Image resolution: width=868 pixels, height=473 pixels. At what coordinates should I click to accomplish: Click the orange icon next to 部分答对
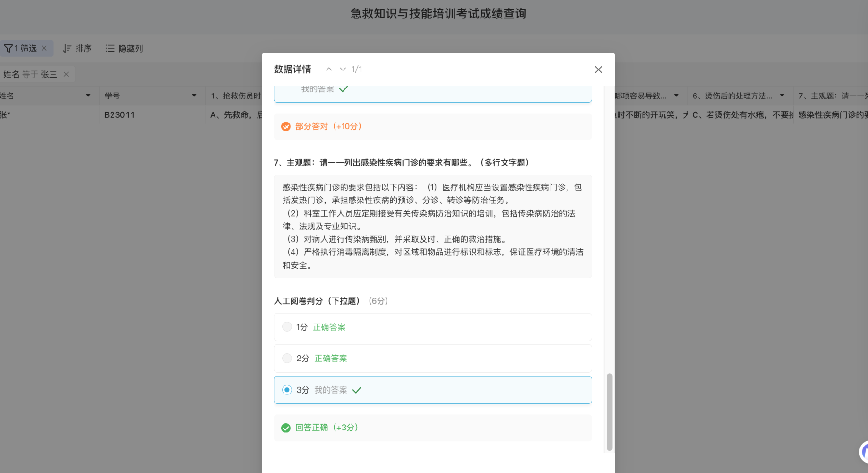286,126
